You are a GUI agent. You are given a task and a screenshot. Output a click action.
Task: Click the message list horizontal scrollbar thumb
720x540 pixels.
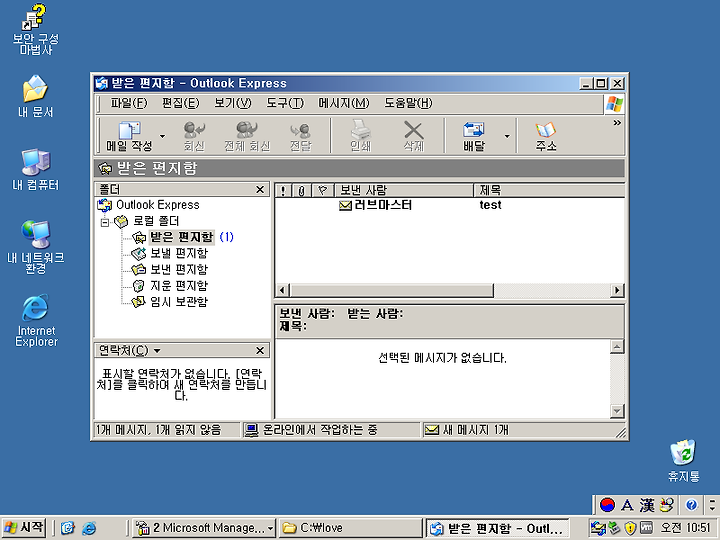pos(392,290)
